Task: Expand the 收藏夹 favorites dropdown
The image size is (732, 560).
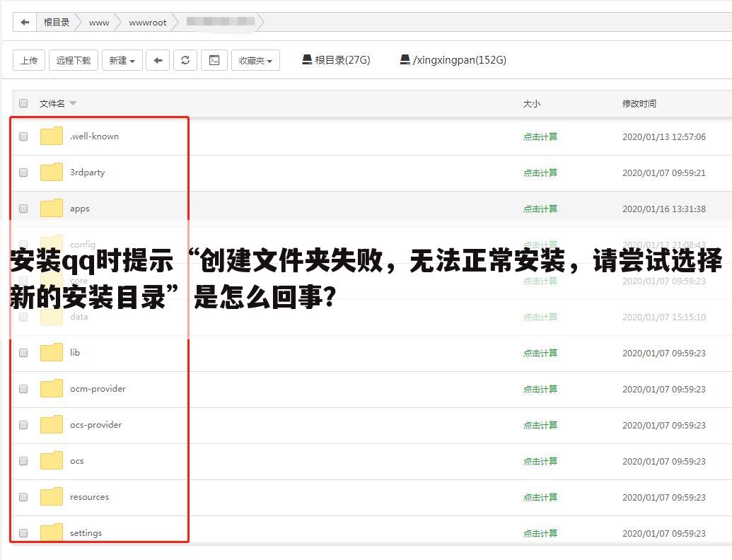Action: click(x=255, y=60)
